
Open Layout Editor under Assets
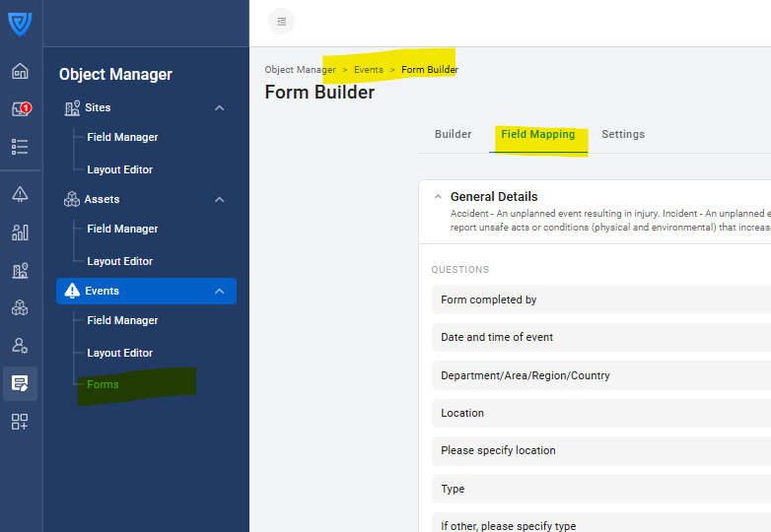(x=119, y=261)
